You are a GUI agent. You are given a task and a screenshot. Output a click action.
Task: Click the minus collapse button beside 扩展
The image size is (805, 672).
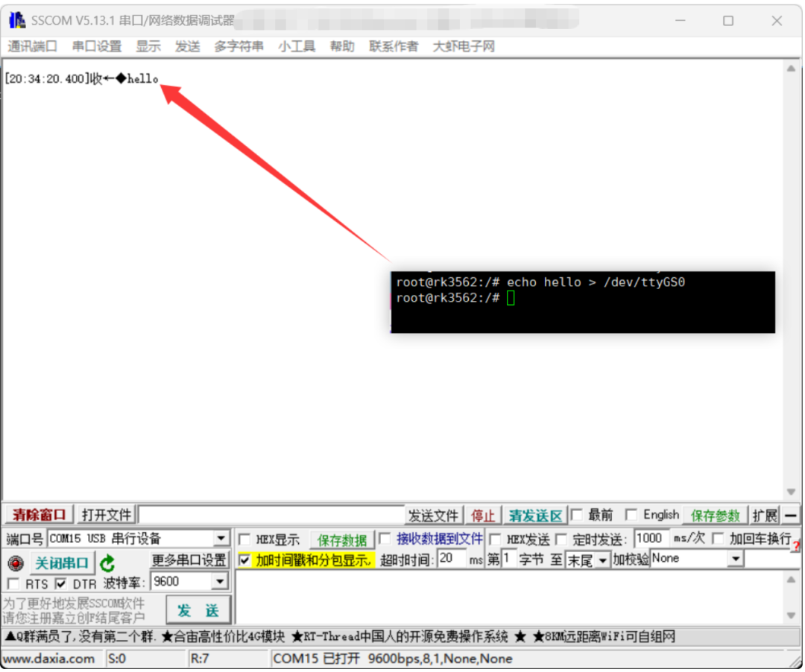(791, 515)
